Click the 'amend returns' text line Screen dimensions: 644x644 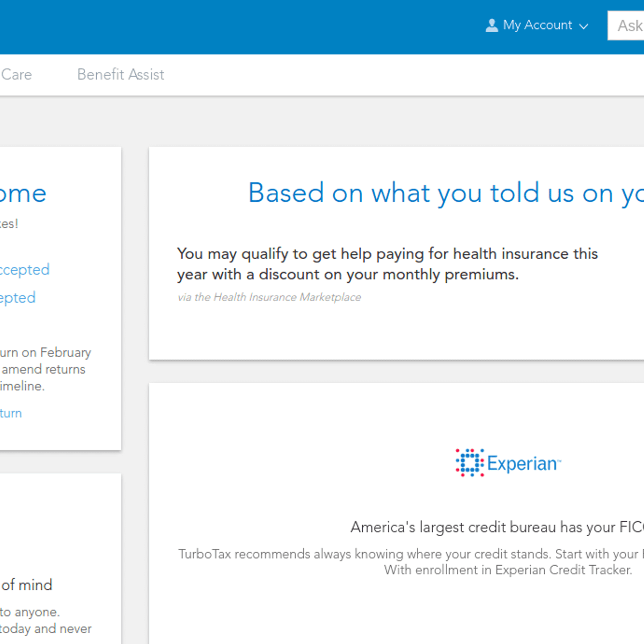pos(43,369)
